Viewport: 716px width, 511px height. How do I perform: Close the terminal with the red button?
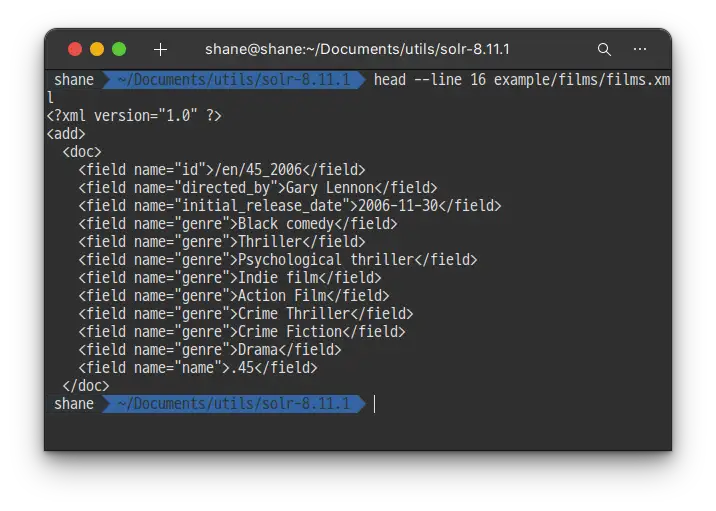click(x=75, y=49)
